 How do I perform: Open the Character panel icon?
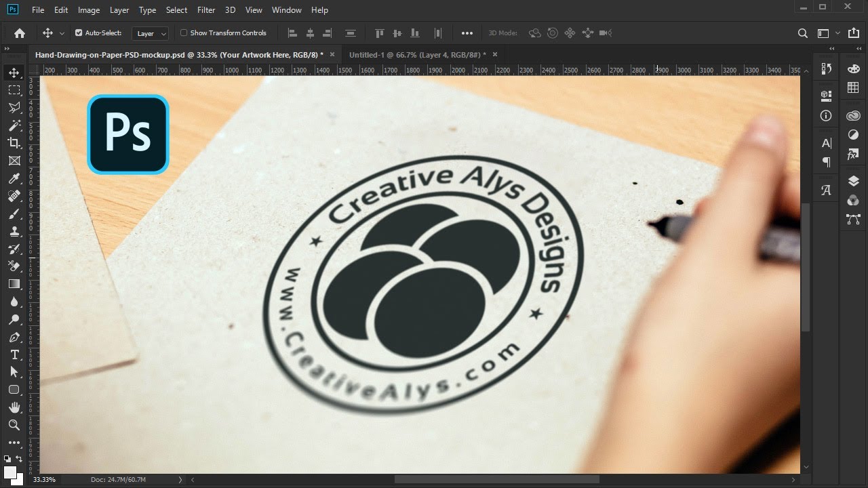click(x=826, y=143)
